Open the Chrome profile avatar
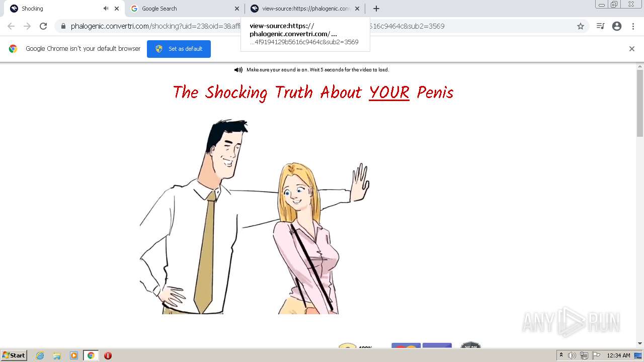 (x=617, y=26)
